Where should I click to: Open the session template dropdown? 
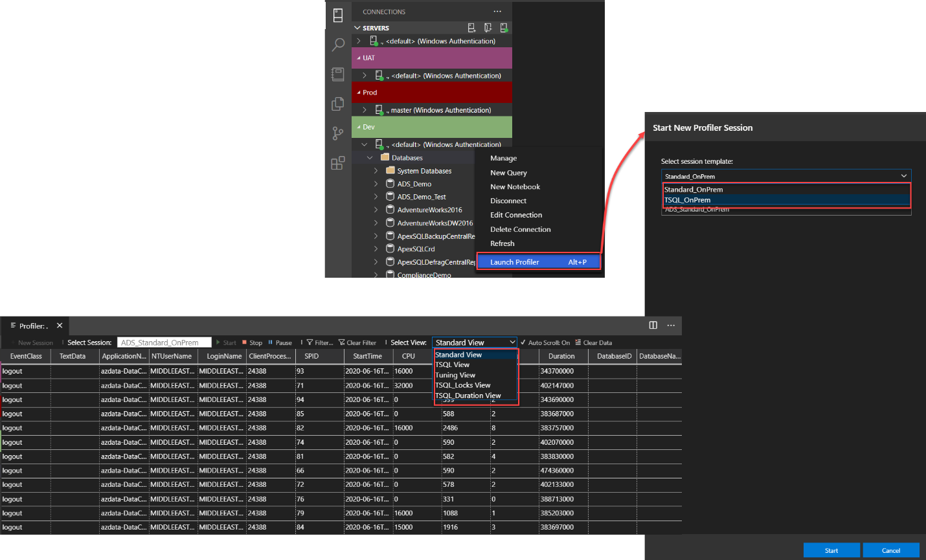click(x=785, y=176)
